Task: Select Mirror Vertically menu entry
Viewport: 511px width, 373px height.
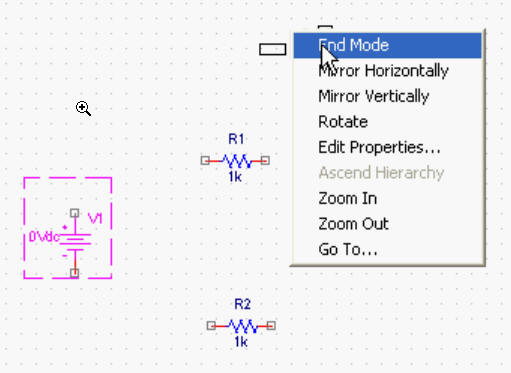Action: [387, 96]
